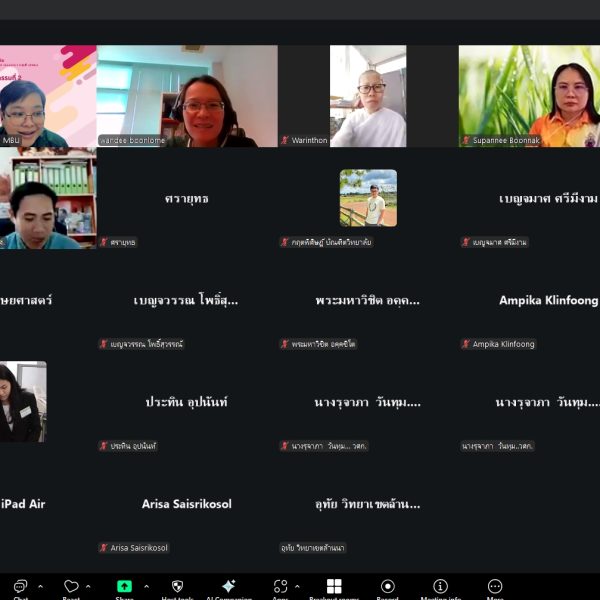Viewport: 600px width, 600px height.
Task: Open Breakout rooms grid icon
Action: tap(334, 586)
